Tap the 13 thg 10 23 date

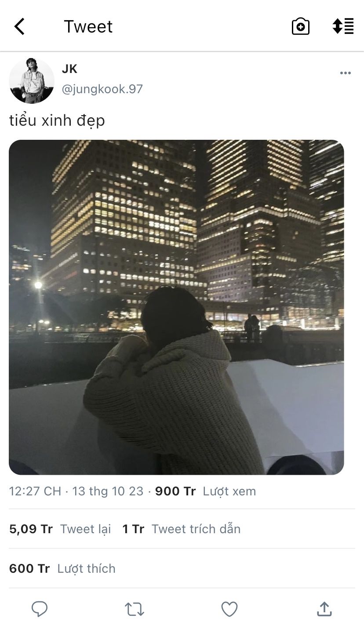pyautogui.click(x=108, y=491)
